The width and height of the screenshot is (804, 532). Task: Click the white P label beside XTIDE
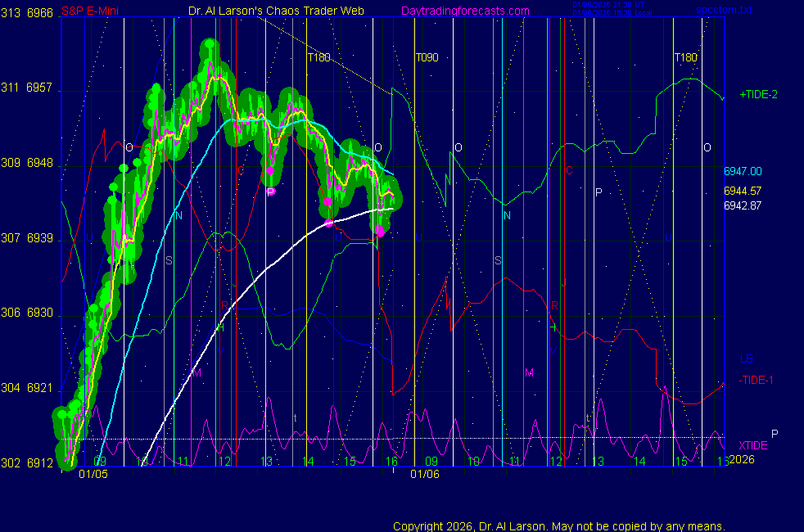coord(775,433)
